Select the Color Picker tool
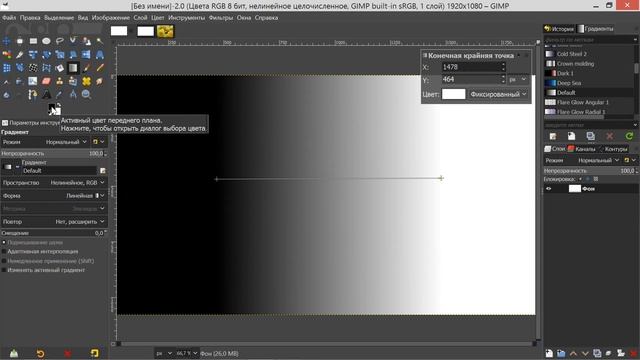Viewport: 640px width, 360px height. tap(60, 95)
